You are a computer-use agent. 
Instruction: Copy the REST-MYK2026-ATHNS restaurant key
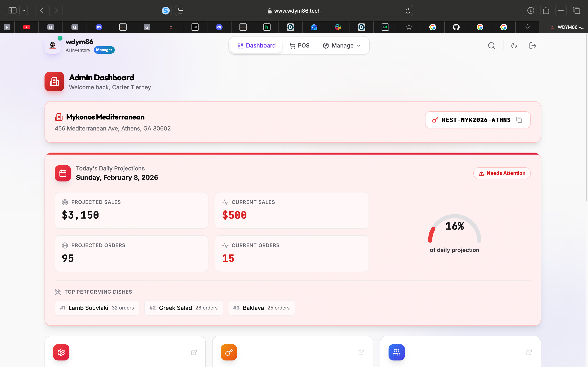tap(519, 120)
